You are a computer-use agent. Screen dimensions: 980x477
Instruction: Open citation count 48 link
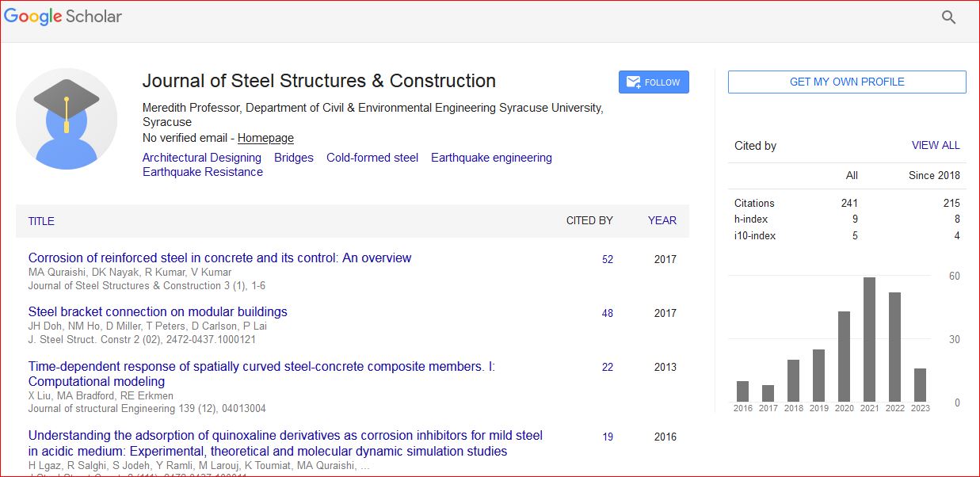pyautogui.click(x=607, y=313)
